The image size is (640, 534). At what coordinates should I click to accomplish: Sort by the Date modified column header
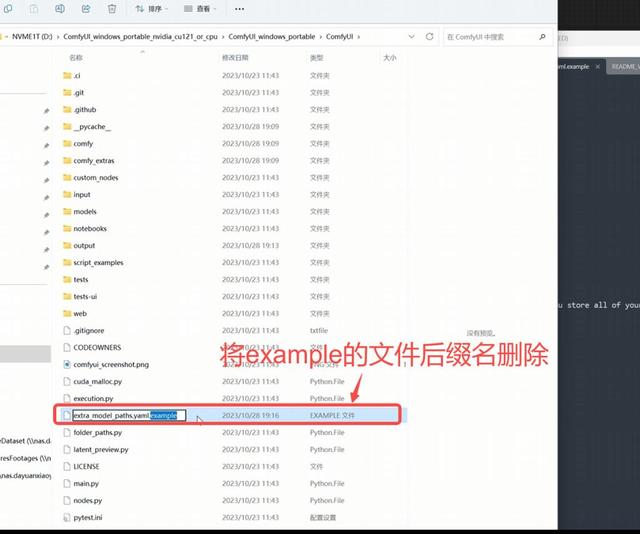click(x=235, y=58)
